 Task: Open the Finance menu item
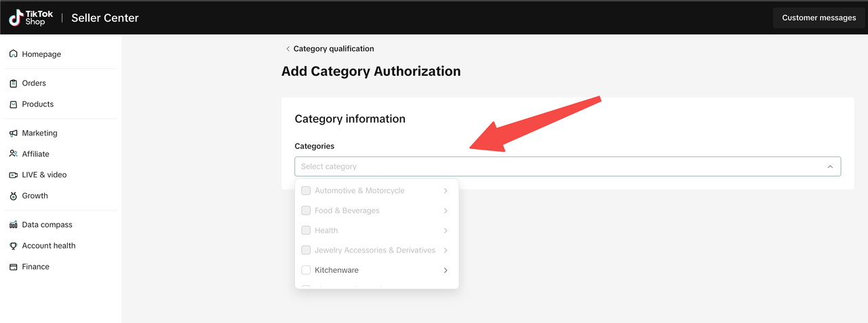point(35,267)
